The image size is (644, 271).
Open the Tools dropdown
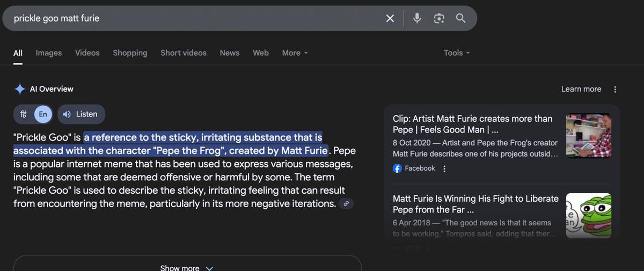point(457,53)
